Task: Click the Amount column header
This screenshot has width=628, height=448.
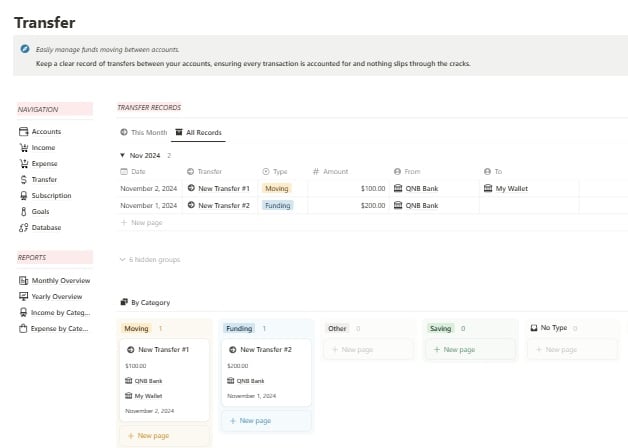Action: 335,172
